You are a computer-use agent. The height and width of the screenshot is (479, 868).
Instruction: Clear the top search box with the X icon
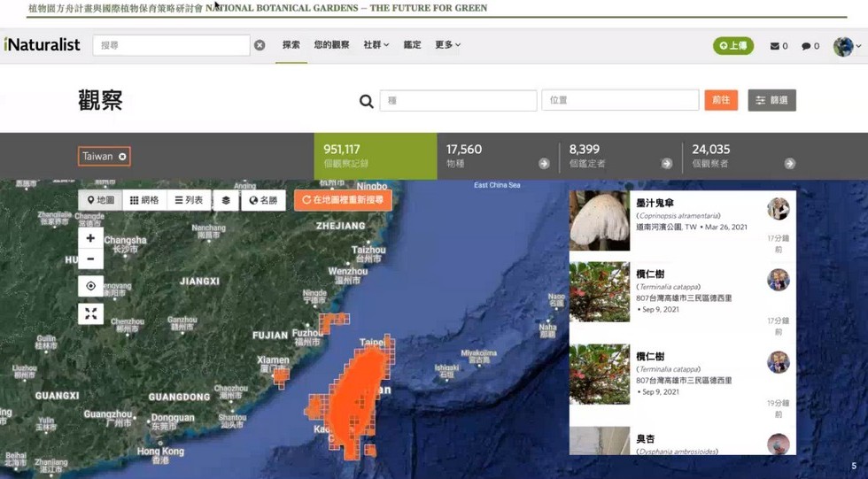click(x=260, y=45)
